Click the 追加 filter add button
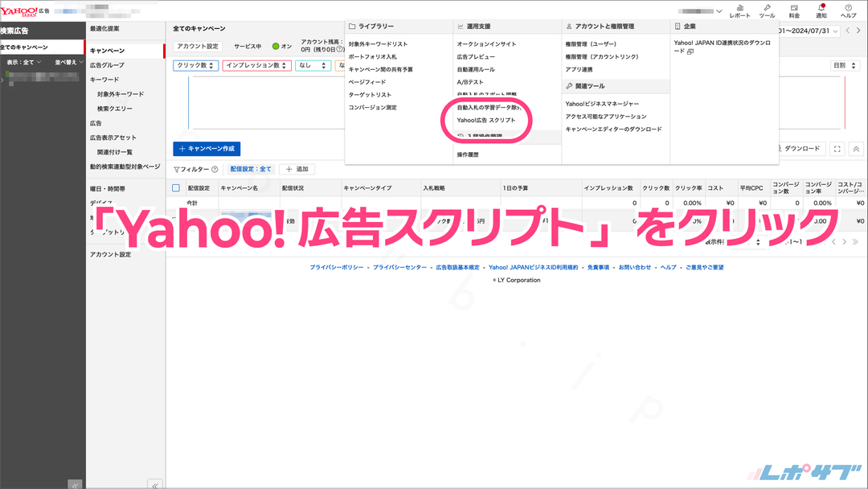Viewport: 868px width, 489px height. 297,170
